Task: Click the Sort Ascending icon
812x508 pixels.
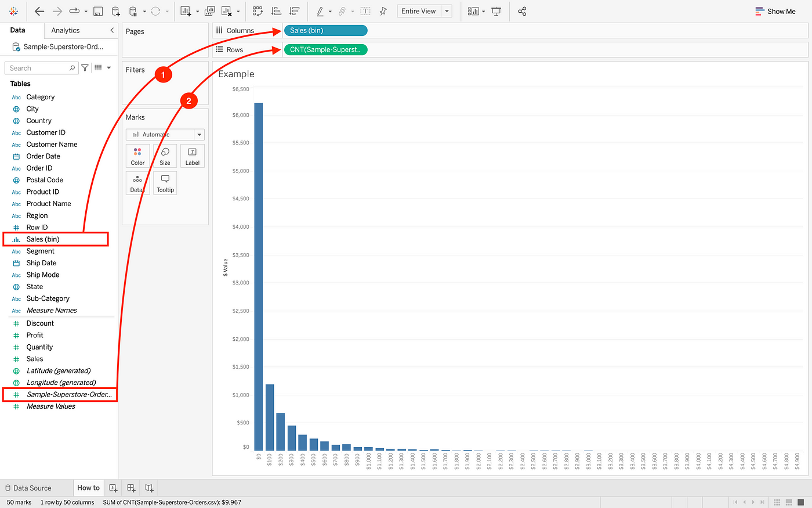Action: click(x=276, y=11)
